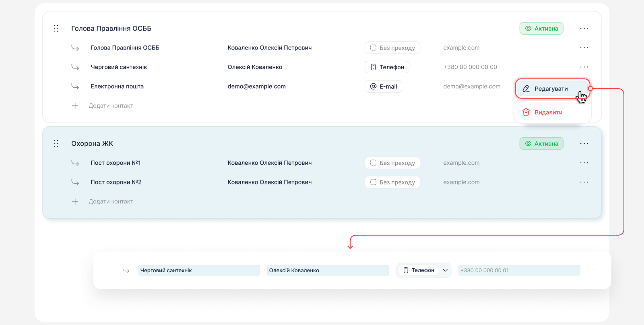Viewport: 644px width, 325px height.
Task: Click the E-mail type tag in Електронна пошта row
Action: 383,86
